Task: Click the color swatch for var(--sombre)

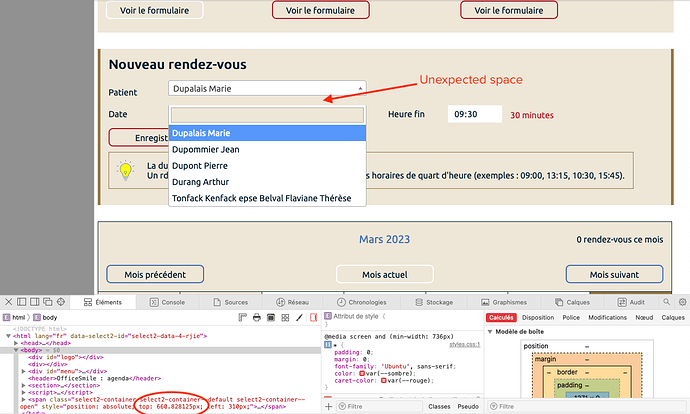Action: coord(362,374)
